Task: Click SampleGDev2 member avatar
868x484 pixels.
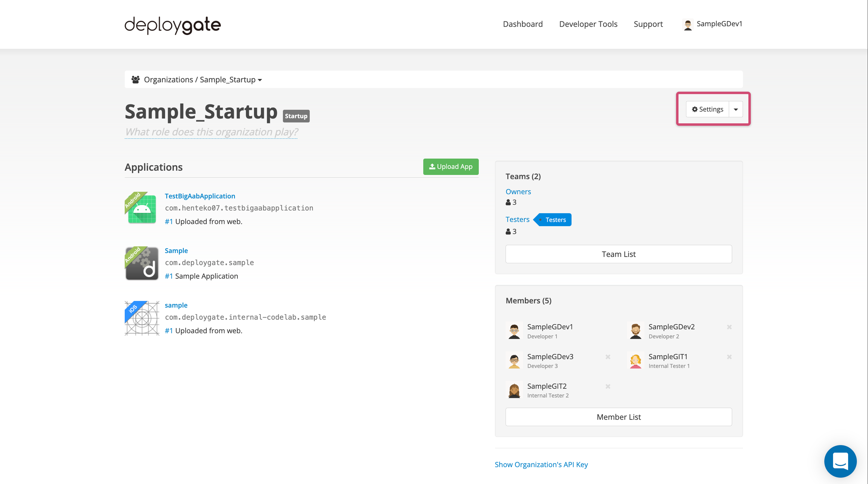Action: (x=635, y=331)
